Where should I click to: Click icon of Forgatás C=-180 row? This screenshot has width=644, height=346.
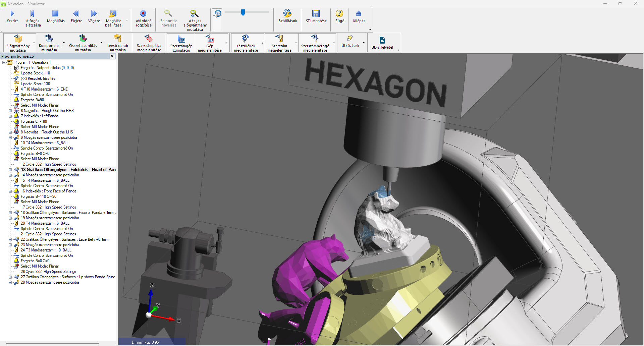(x=16, y=121)
